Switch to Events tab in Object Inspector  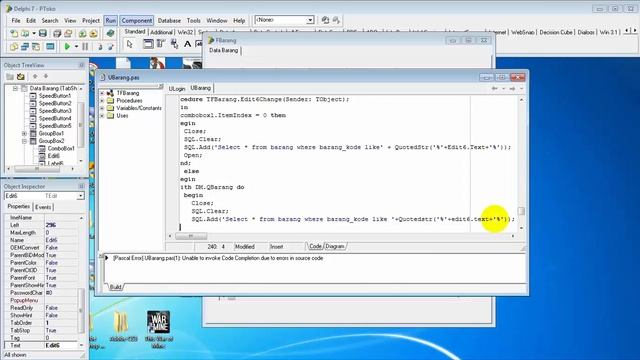click(x=43, y=207)
